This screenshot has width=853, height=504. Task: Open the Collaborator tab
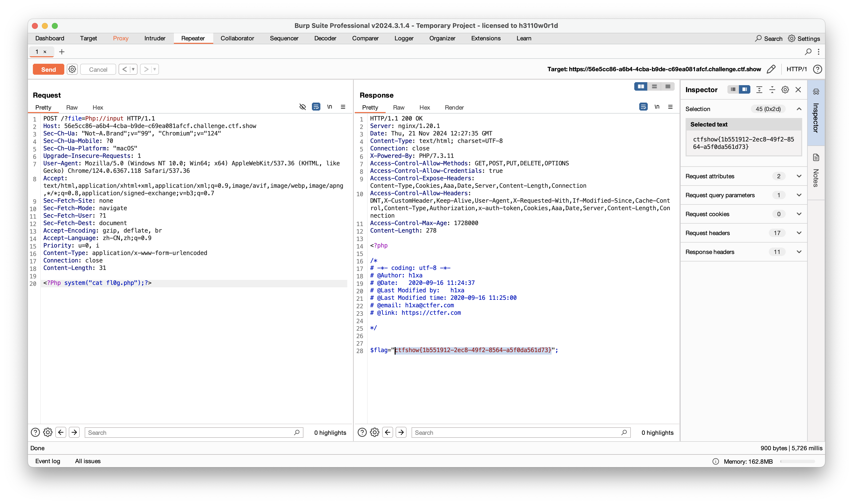pos(237,38)
